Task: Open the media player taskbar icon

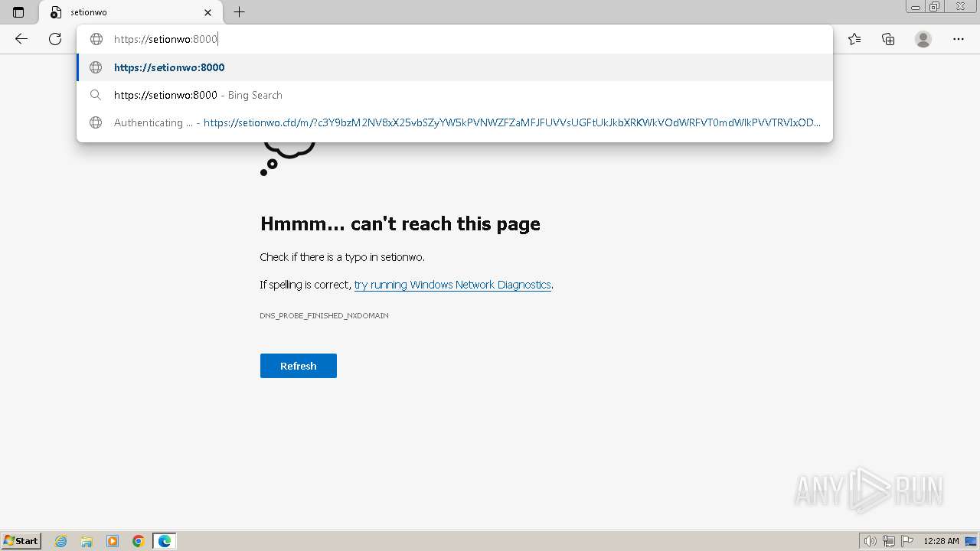Action: click(113, 541)
